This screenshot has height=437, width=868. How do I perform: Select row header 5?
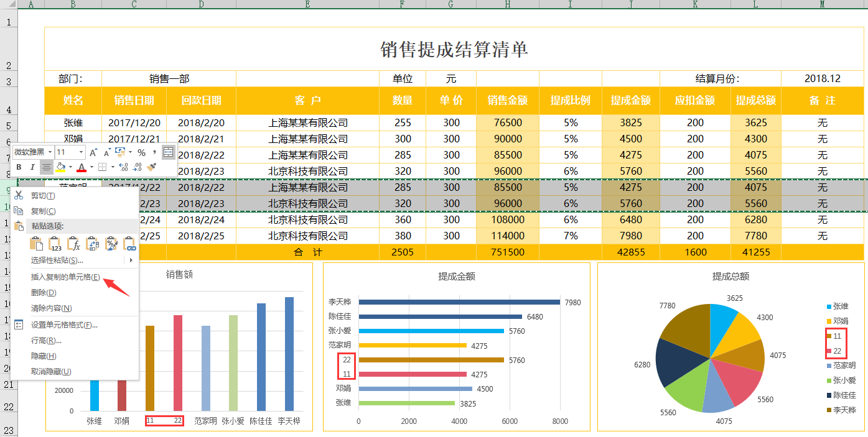tap(9, 123)
